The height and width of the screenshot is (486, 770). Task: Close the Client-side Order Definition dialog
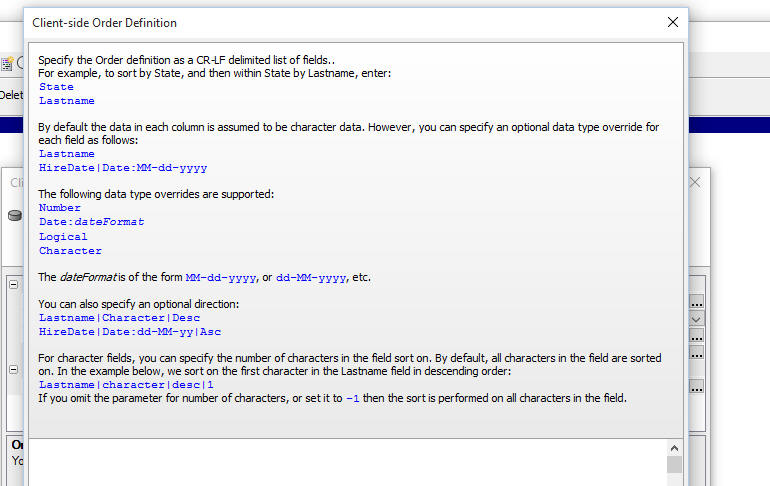coord(673,22)
